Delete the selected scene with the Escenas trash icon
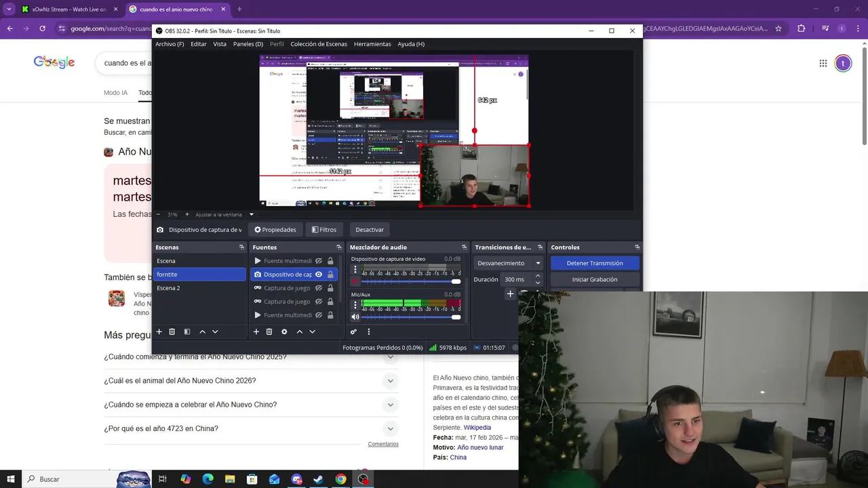 pos(172,331)
